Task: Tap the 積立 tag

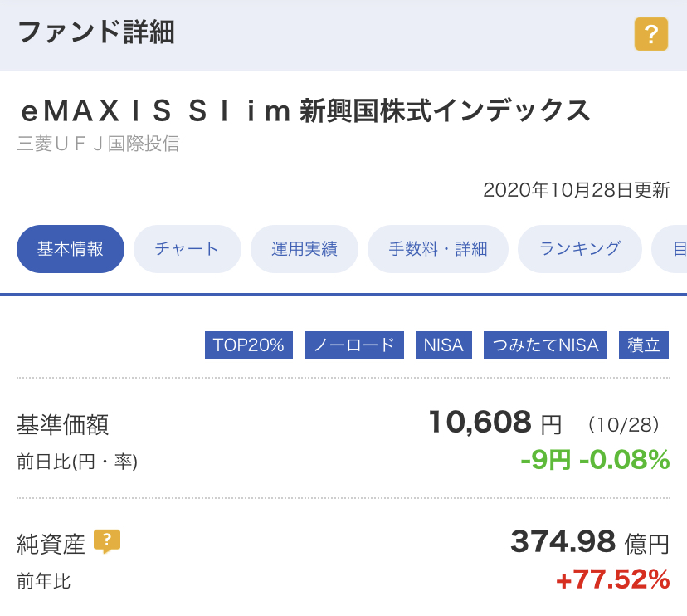Action: pyautogui.click(x=644, y=345)
